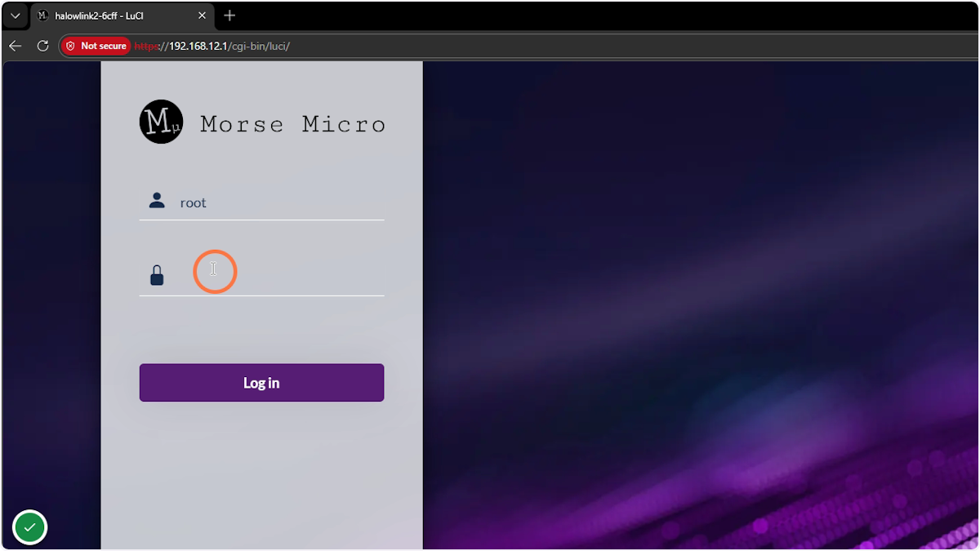Click the Morse Micro title text
Viewport: 980px width, 551px height.
292,123
